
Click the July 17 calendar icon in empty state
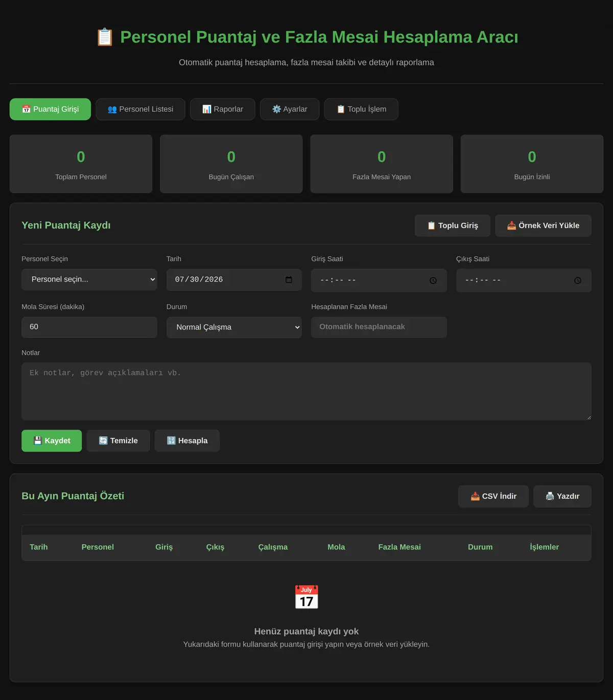coord(306,597)
